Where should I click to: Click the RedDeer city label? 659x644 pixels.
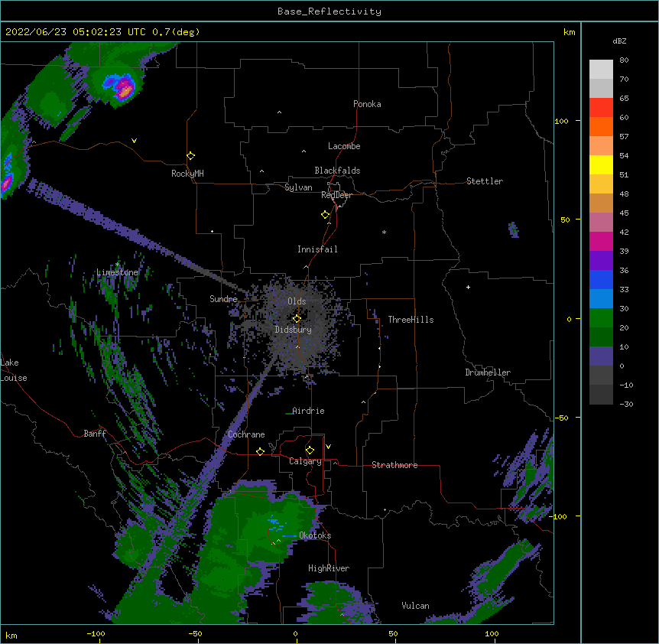click(x=336, y=195)
